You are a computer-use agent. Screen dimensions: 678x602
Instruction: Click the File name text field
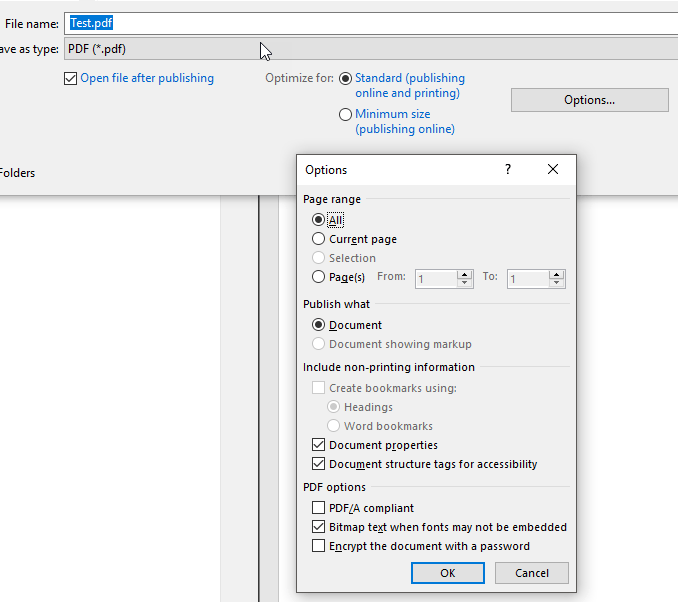tap(370, 23)
